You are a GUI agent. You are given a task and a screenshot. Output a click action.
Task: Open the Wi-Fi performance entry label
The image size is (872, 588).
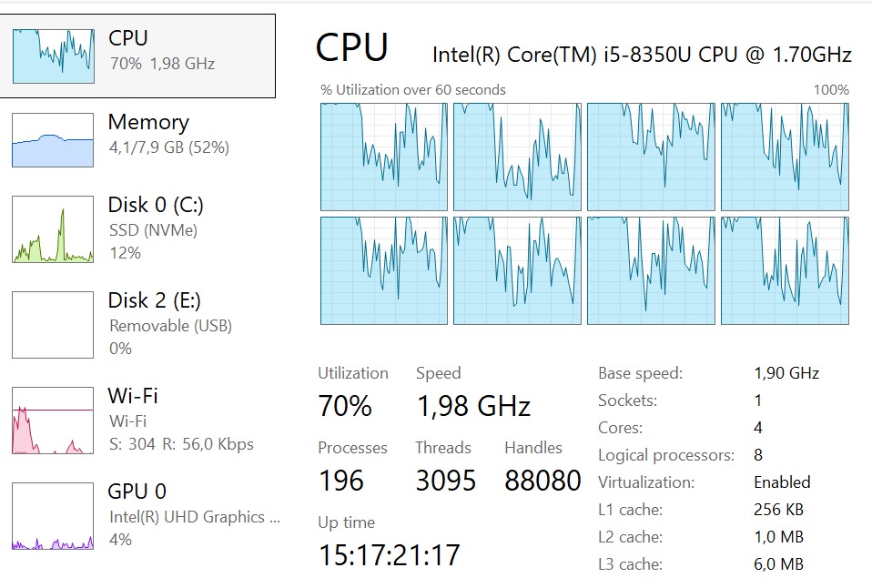133,396
